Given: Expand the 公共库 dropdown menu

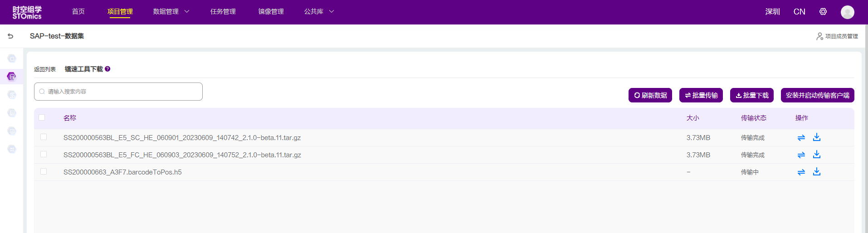Looking at the screenshot, I should pyautogui.click(x=318, y=12).
